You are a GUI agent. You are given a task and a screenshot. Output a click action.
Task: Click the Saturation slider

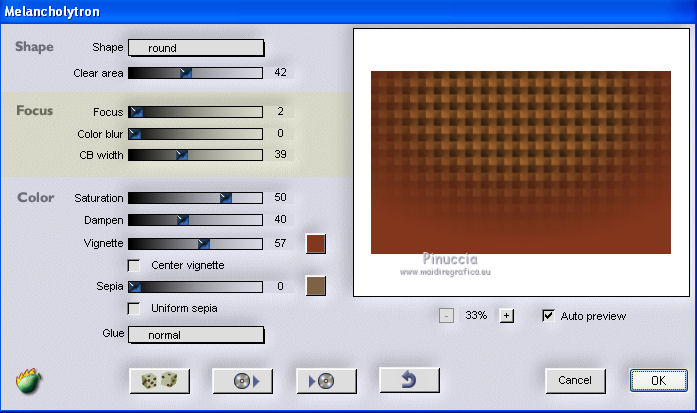click(x=195, y=198)
